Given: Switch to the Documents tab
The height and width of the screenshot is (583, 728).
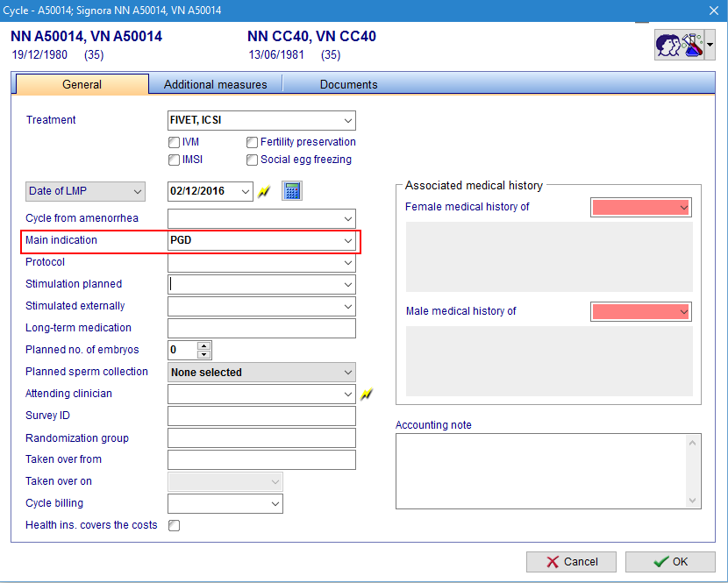Looking at the screenshot, I should (x=349, y=84).
